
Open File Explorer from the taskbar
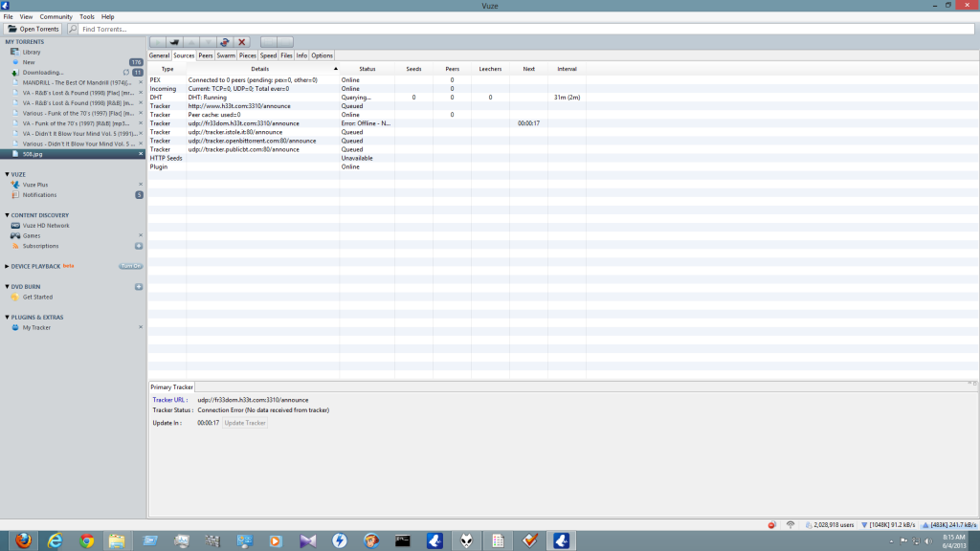coord(117,540)
